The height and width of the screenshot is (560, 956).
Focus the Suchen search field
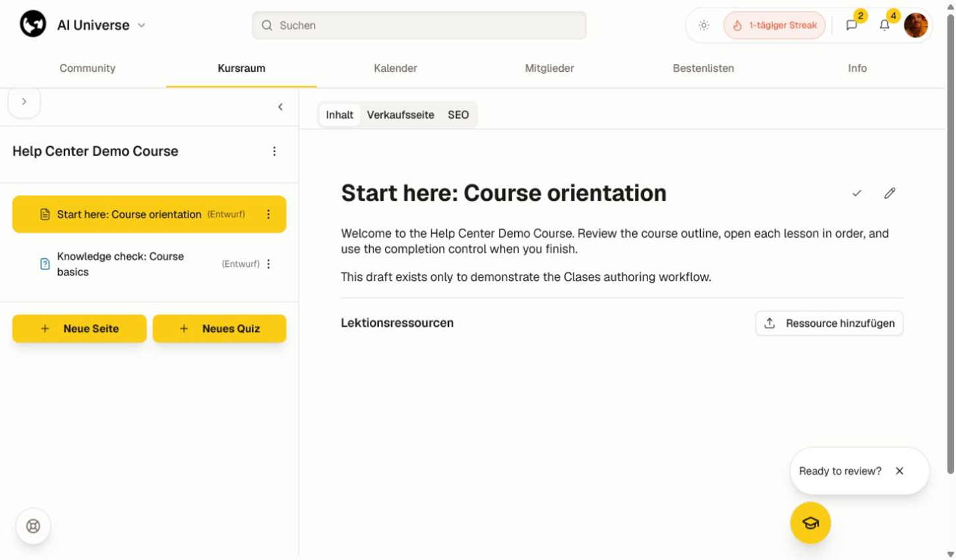tap(419, 25)
